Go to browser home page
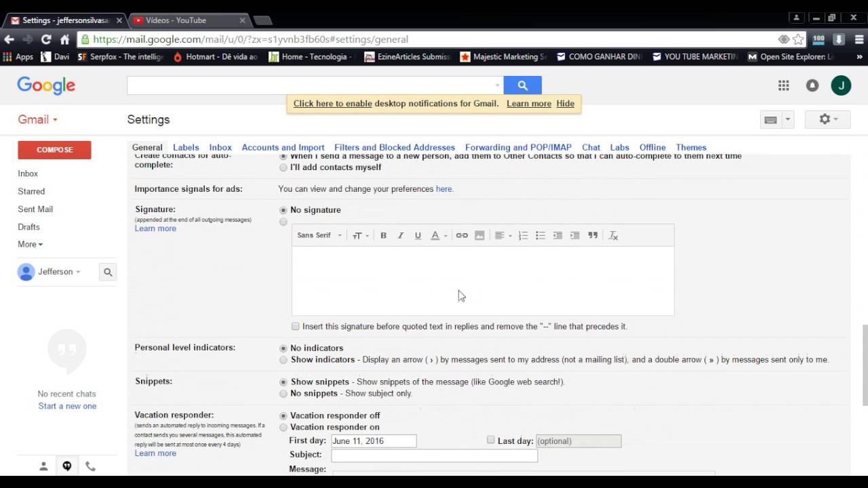The width and height of the screenshot is (868, 488). point(64,39)
